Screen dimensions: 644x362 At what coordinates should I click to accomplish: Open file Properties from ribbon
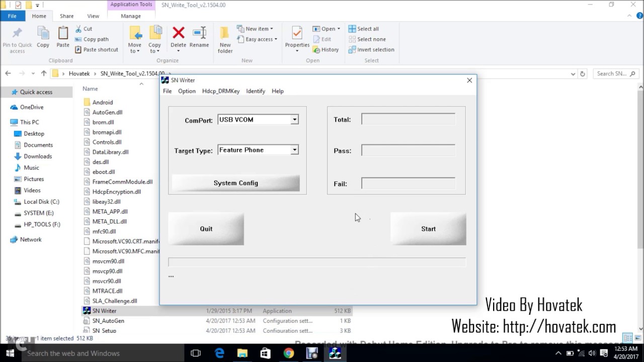[x=297, y=40]
